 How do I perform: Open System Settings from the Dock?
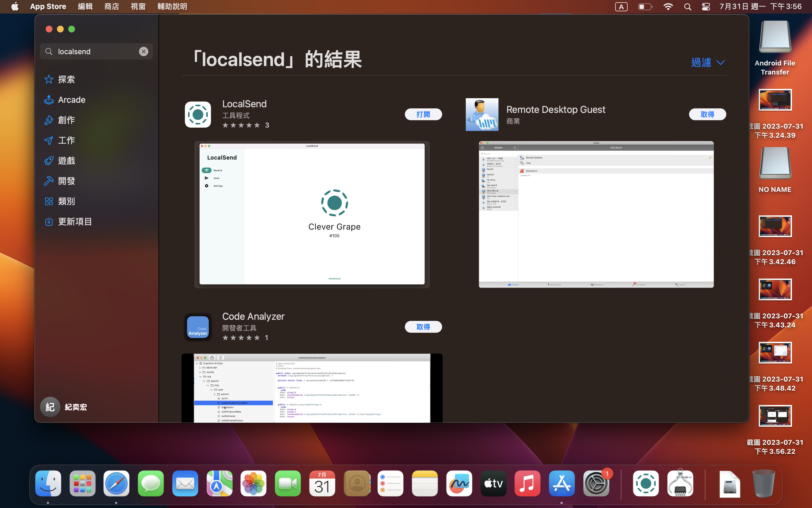[x=596, y=483]
